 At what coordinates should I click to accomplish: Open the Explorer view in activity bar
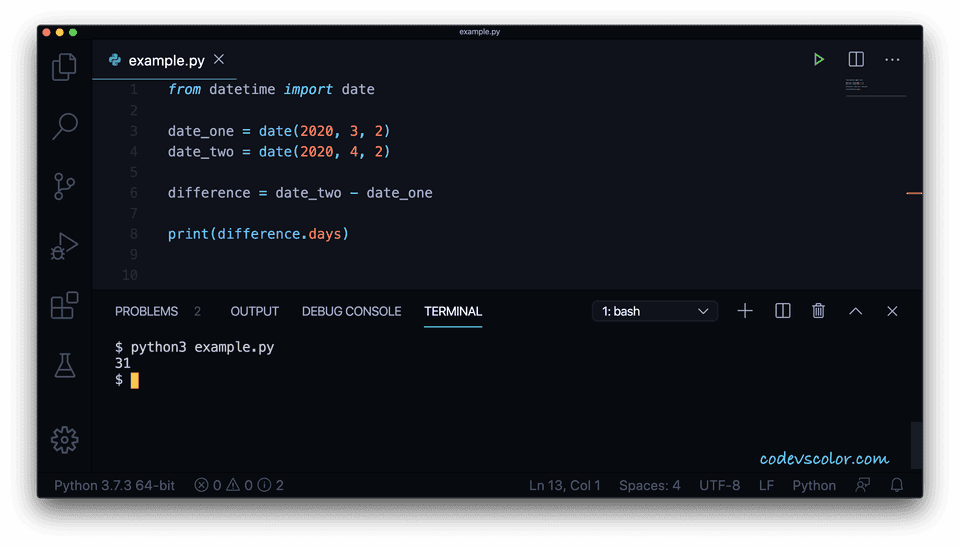pos(64,67)
